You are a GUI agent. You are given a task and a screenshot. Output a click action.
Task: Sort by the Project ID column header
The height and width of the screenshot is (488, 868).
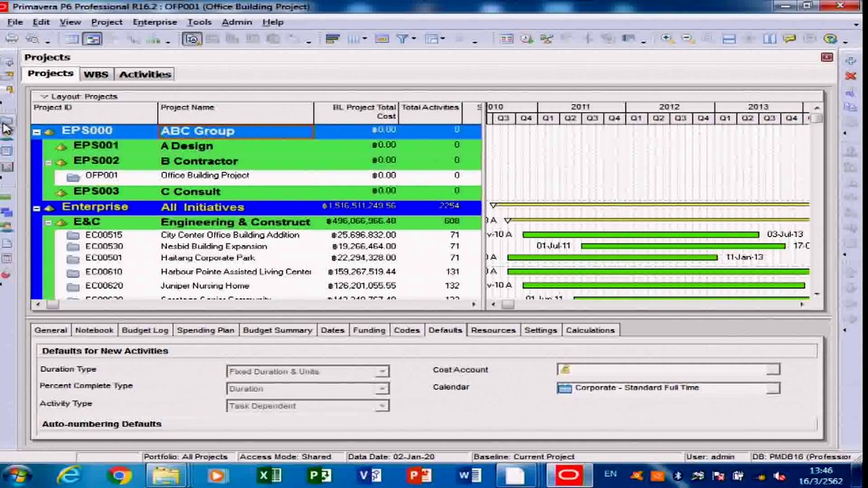pos(94,112)
